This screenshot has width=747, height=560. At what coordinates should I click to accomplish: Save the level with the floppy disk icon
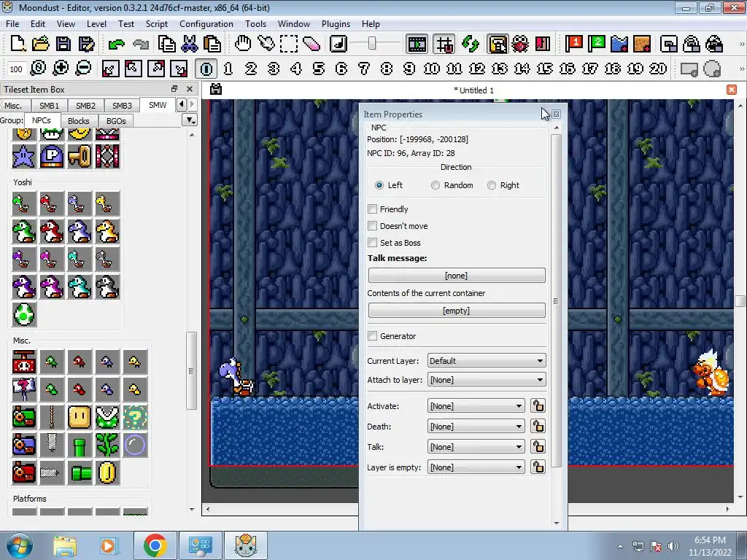(x=63, y=44)
